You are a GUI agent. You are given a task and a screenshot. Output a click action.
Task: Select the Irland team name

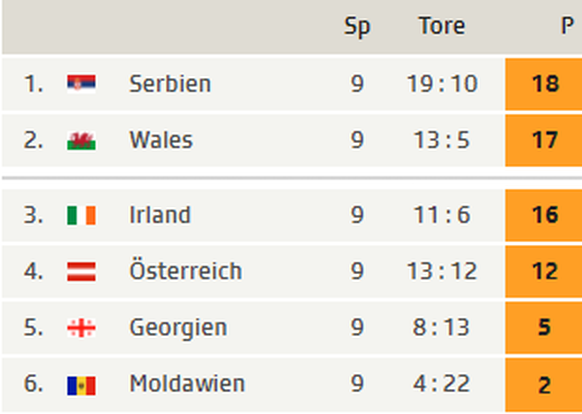(x=160, y=215)
